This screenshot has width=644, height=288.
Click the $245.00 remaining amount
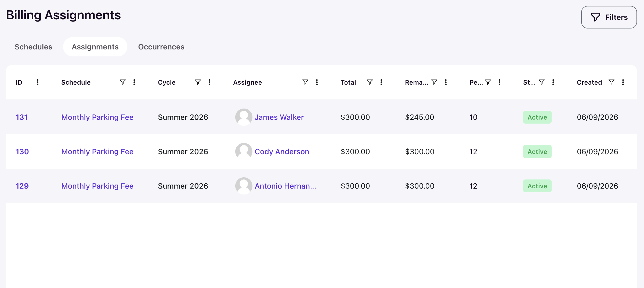pos(419,117)
